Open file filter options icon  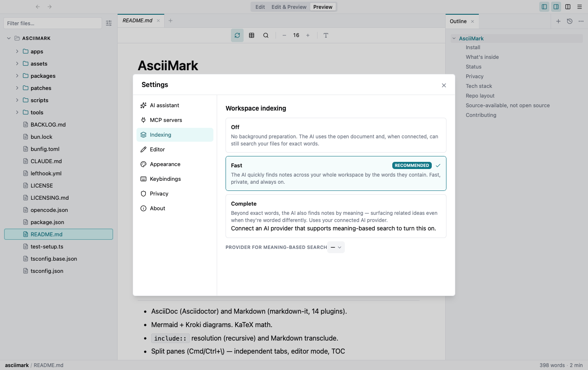109,24
